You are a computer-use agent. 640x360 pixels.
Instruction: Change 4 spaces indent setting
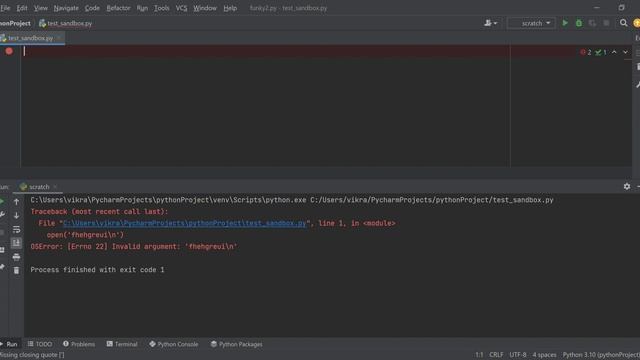tap(544, 355)
